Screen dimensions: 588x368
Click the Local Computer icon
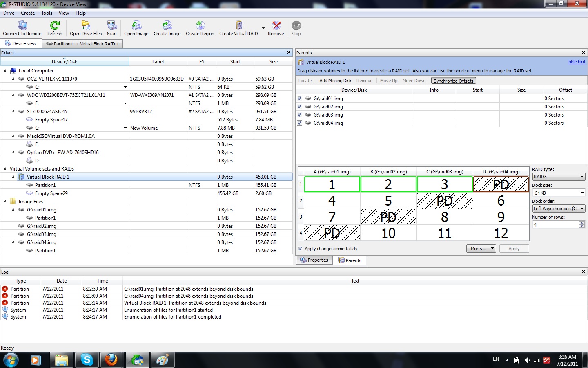tap(13, 71)
